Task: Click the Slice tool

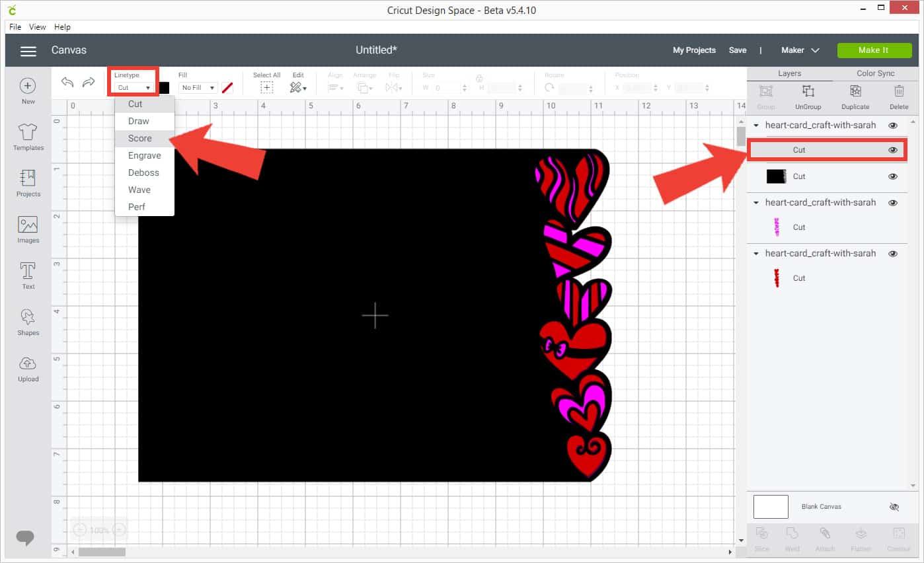Action: point(761,539)
